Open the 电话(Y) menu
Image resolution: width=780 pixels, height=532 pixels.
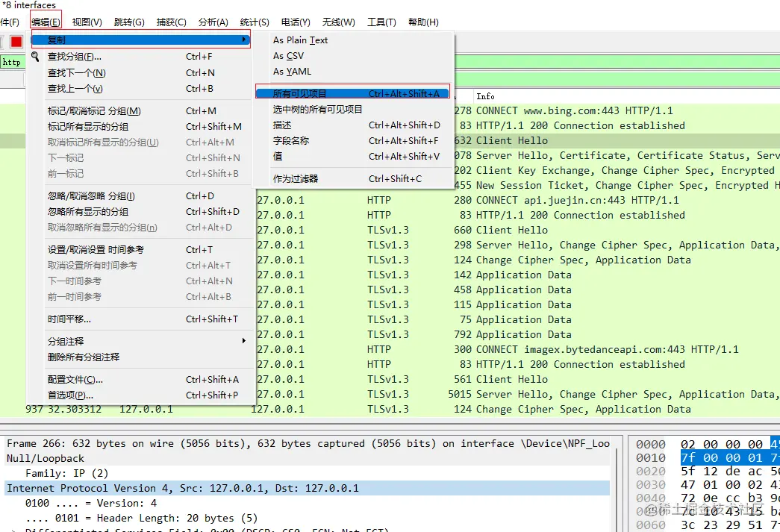(296, 22)
